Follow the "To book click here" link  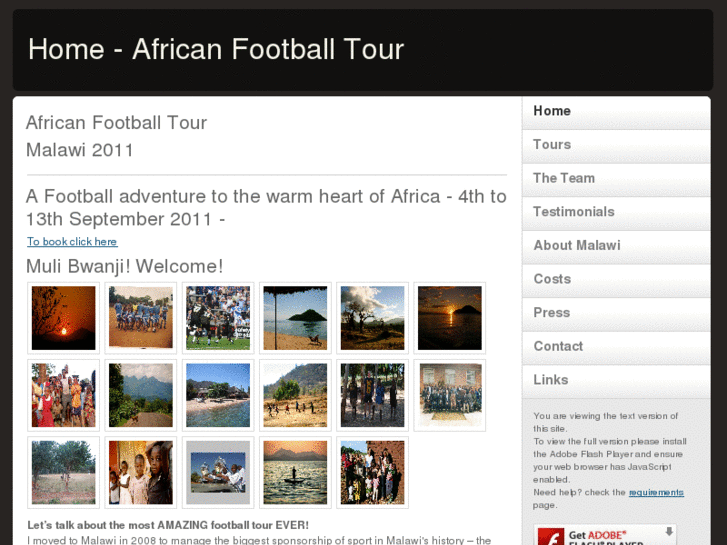click(x=72, y=242)
